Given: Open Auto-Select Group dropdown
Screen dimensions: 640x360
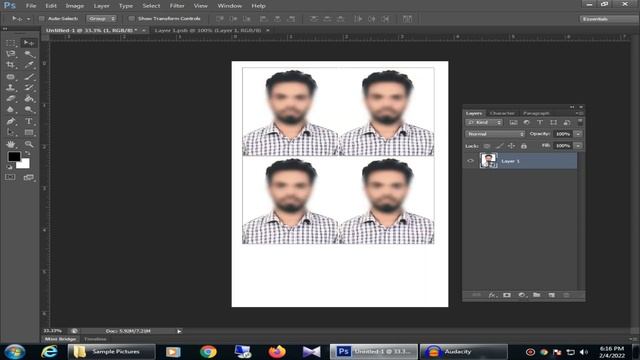Looking at the screenshot, I should [x=101, y=19].
